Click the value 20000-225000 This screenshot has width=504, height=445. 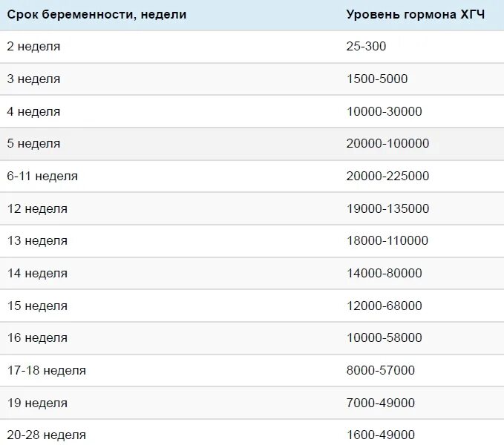[x=387, y=177]
